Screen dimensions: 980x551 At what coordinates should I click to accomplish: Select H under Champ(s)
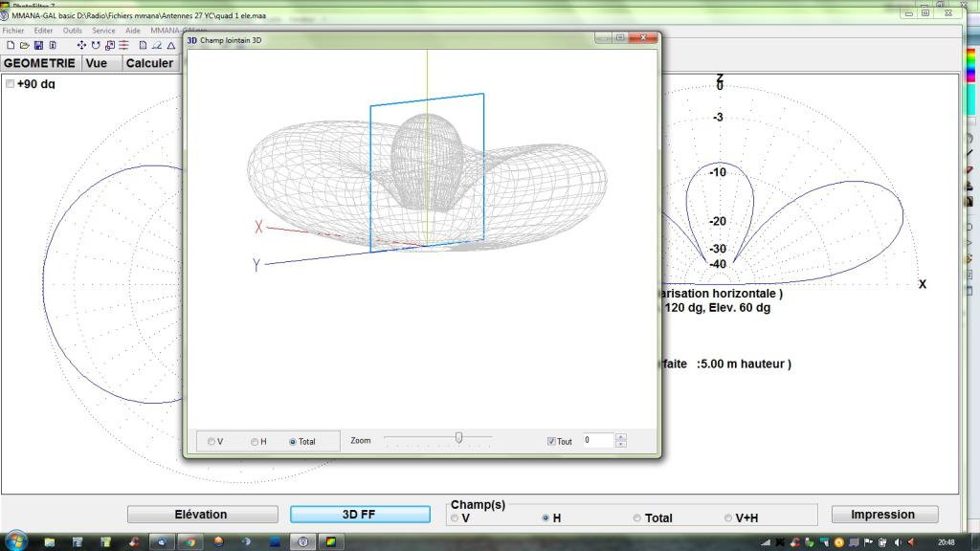tap(546, 518)
